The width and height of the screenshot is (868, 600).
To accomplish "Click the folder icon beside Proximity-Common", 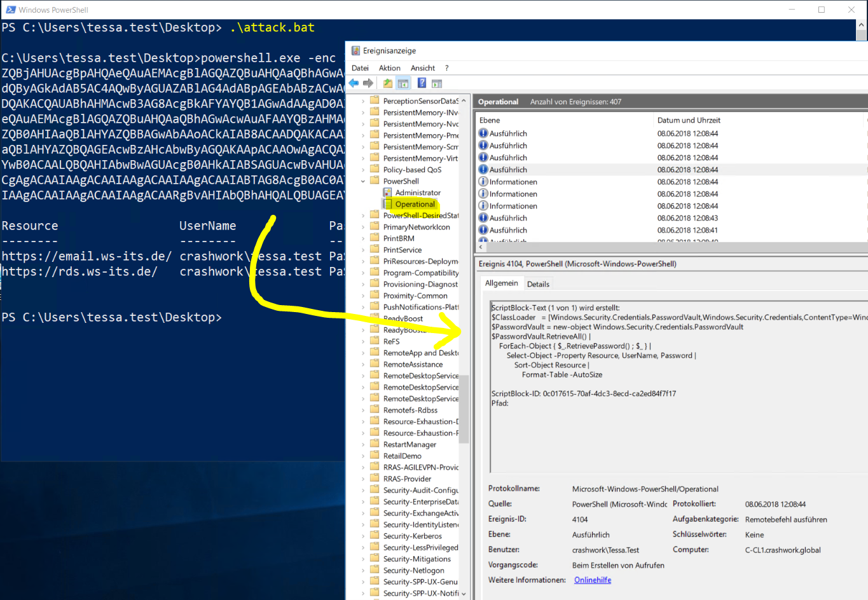I will [x=375, y=296].
